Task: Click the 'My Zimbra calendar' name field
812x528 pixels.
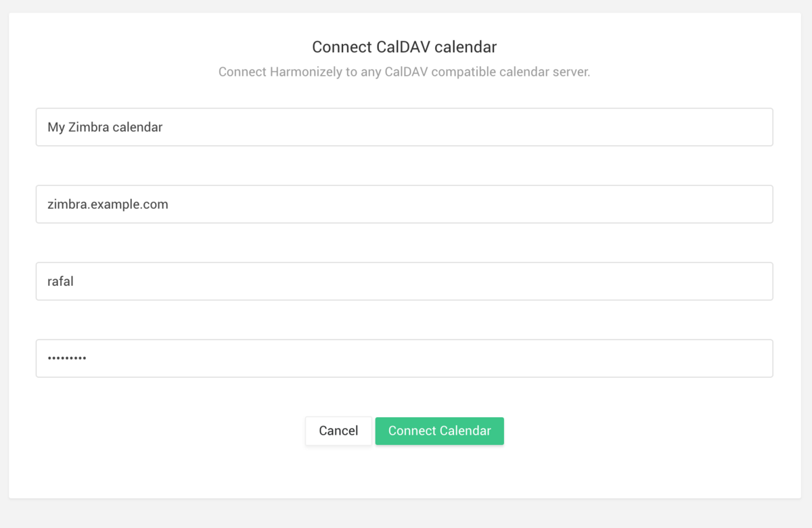Action: point(404,127)
